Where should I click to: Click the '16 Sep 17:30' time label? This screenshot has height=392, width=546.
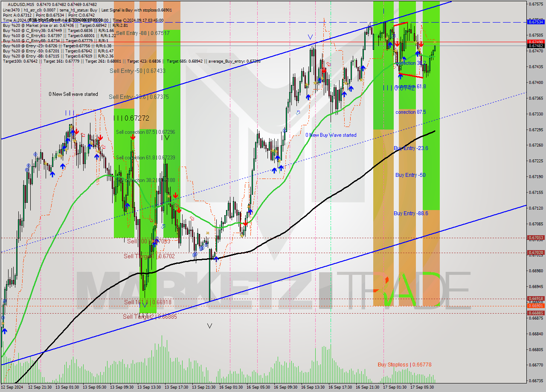341,387
